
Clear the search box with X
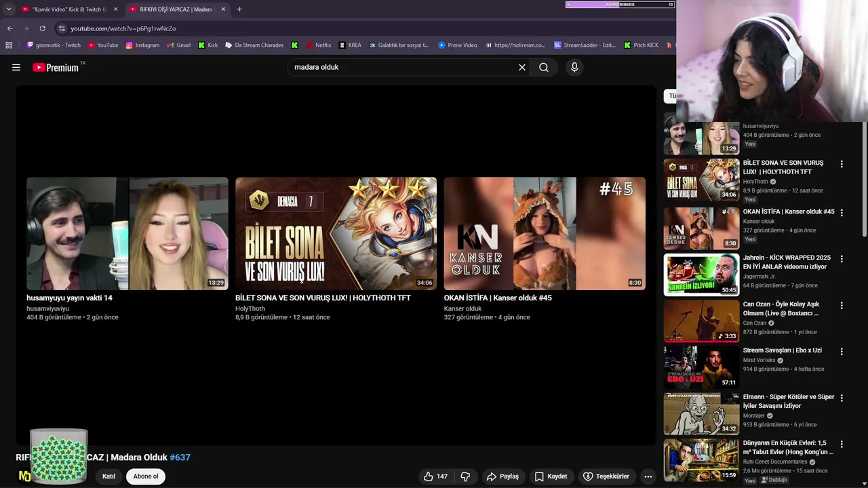tap(522, 67)
